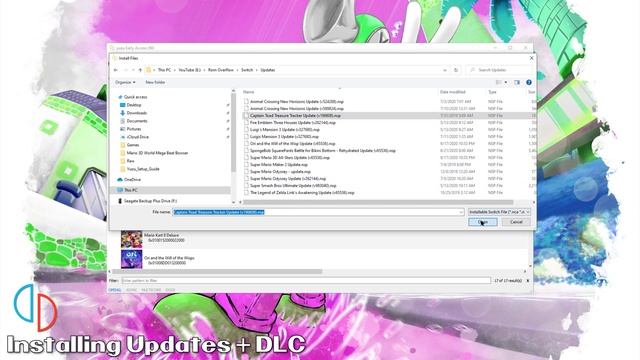Select Downloads in the navigation pane
This screenshot has height=360, width=640.
tap(136, 113)
